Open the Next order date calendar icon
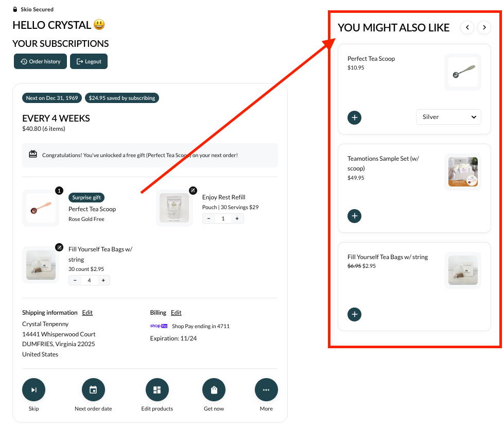Image resolution: width=504 pixels, height=426 pixels. click(x=93, y=390)
